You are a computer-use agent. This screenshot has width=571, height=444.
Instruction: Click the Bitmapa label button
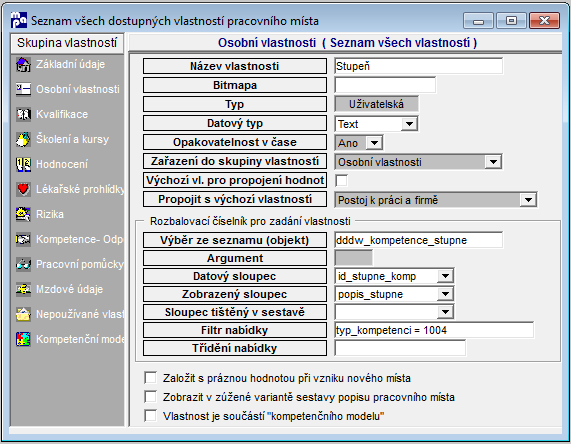(235, 85)
